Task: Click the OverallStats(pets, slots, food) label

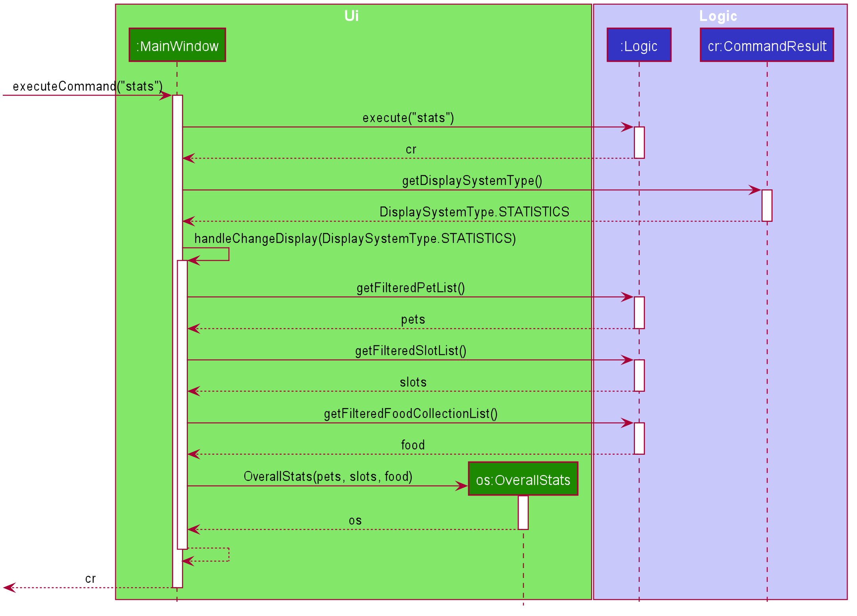Action: (328, 477)
